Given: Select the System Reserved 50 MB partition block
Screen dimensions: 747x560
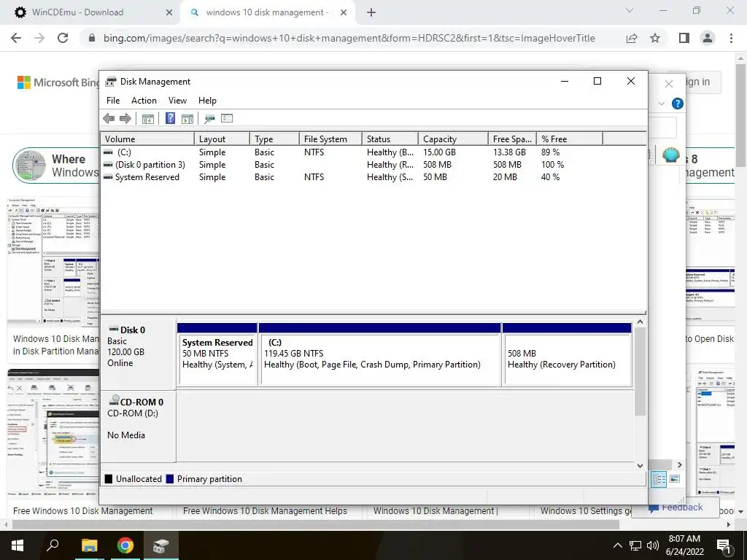Looking at the screenshot, I should (217, 355).
